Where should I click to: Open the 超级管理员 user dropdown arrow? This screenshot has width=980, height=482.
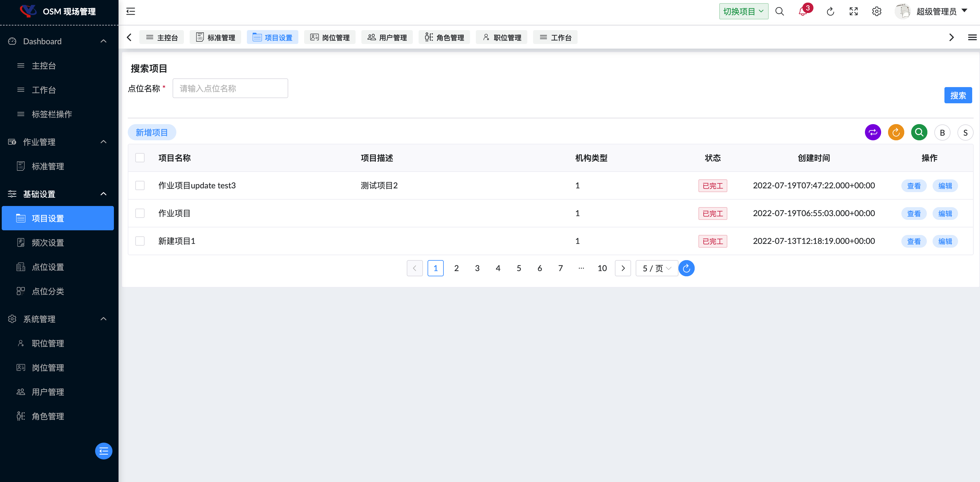tap(964, 11)
